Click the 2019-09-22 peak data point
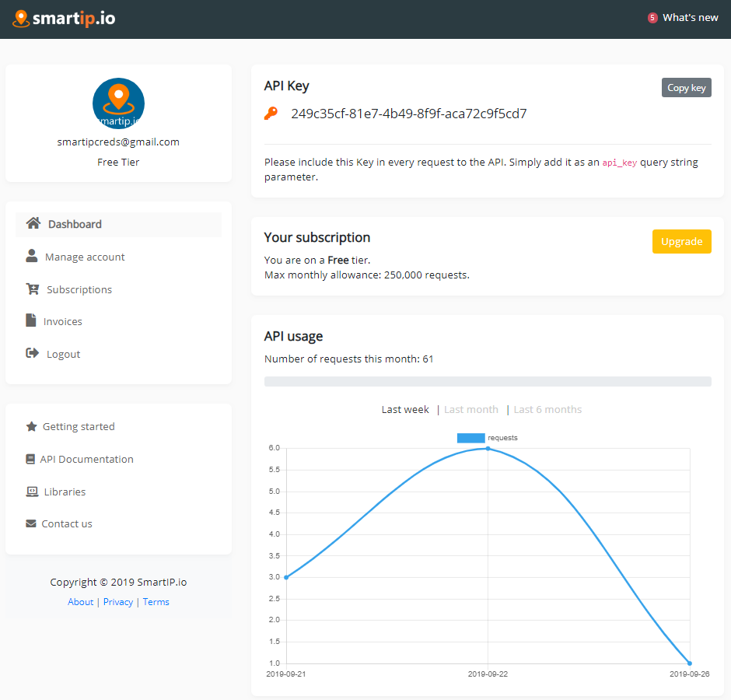This screenshot has width=731, height=700. [488, 449]
